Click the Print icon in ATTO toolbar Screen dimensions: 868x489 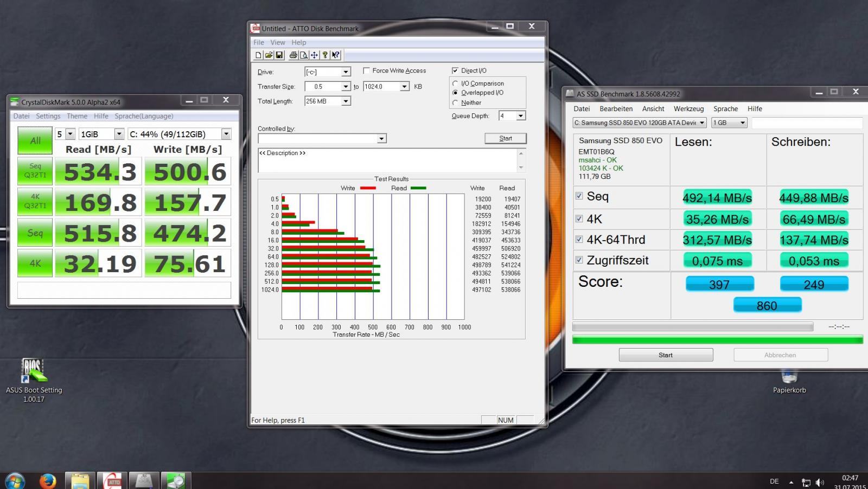[293, 55]
